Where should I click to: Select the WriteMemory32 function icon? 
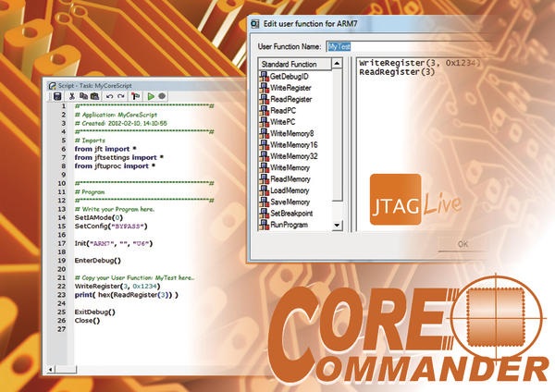coord(265,155)
